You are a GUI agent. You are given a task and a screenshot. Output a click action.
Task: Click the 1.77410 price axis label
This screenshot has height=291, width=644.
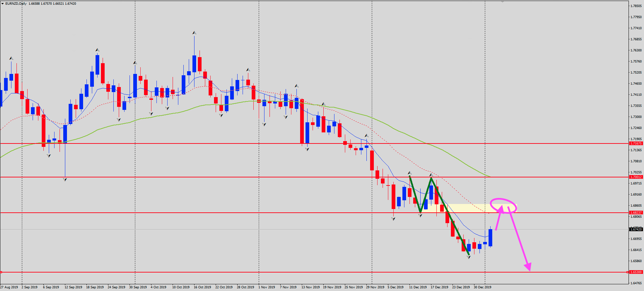636,28
